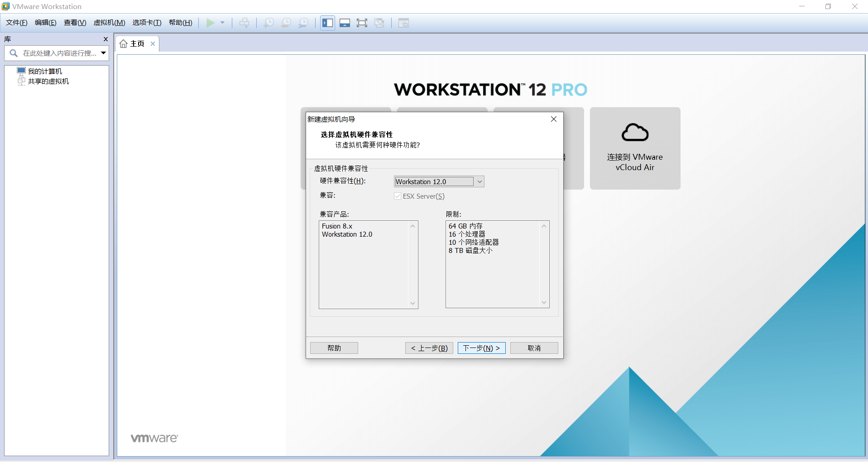Select Workstation 12.0 in compatible products list

pyautogui.click(x=347, y=234)
